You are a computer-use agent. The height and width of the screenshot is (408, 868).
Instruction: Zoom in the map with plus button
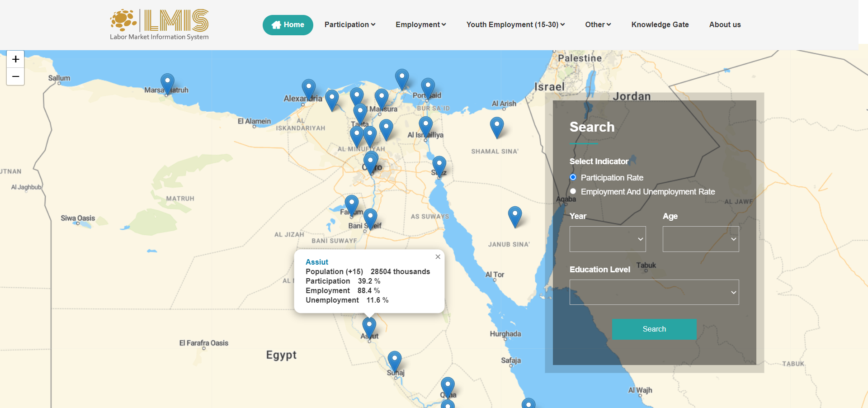(x=15, y=59)
